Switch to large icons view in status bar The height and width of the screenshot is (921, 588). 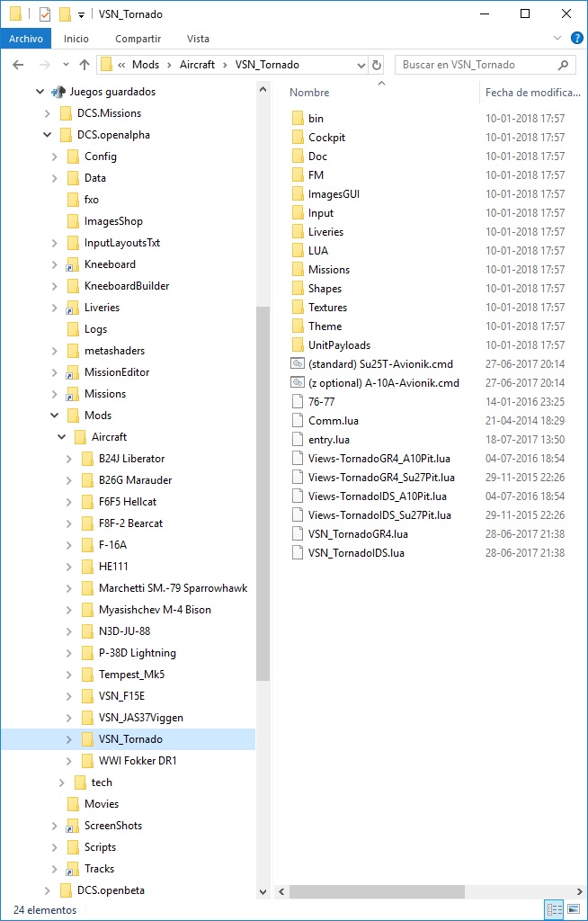tap(574, 910)
